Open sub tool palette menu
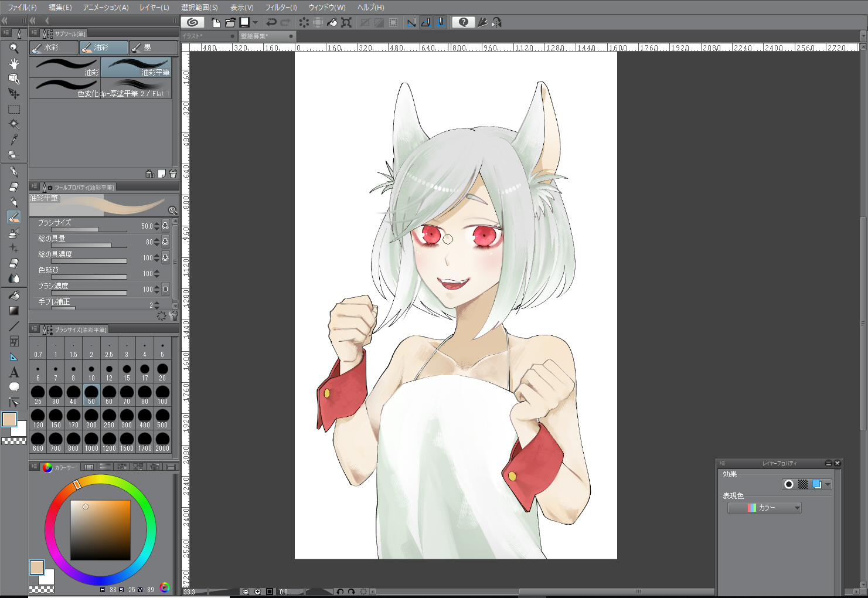The width and height of the screenshot is (868, 598). click(x=35, y=33)
